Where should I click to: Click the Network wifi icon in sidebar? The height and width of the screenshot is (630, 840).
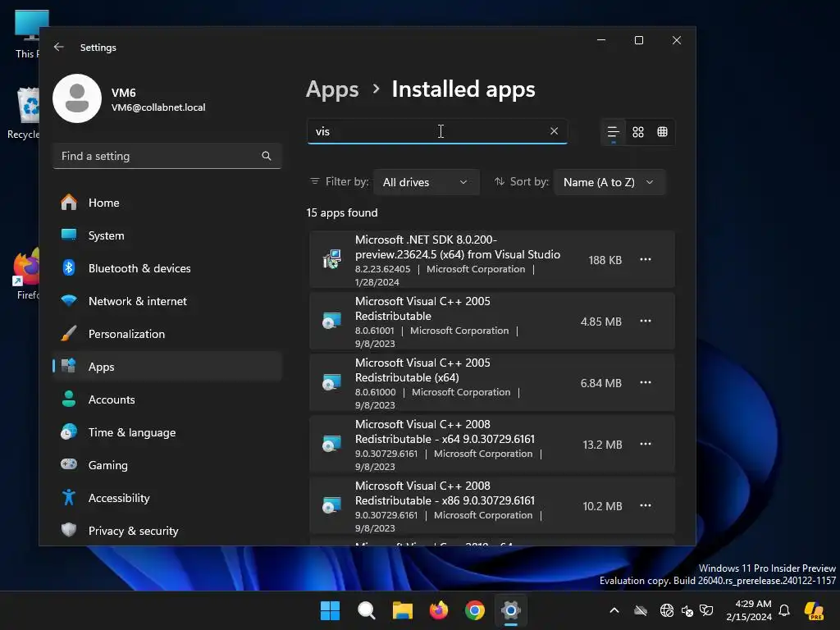pos(69,301)
